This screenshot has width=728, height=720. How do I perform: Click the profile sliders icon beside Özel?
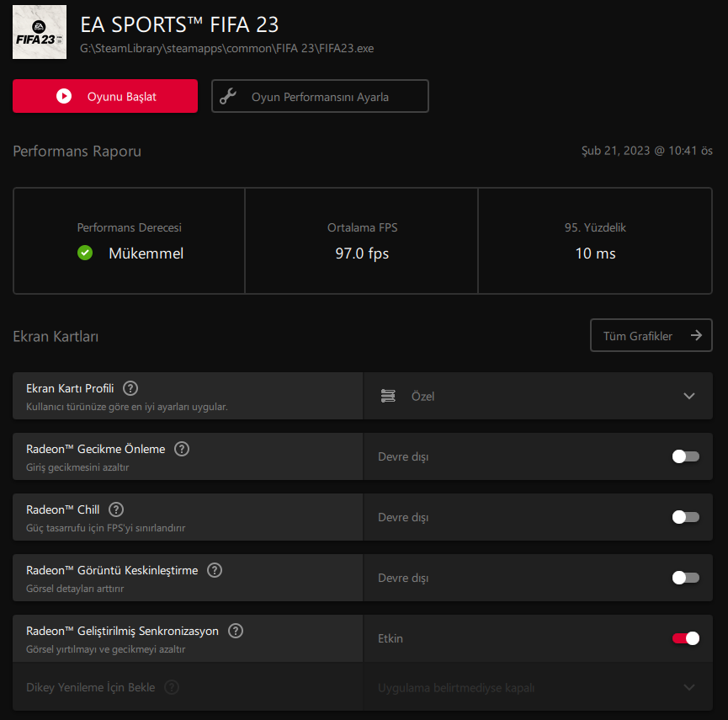point(388,396)
